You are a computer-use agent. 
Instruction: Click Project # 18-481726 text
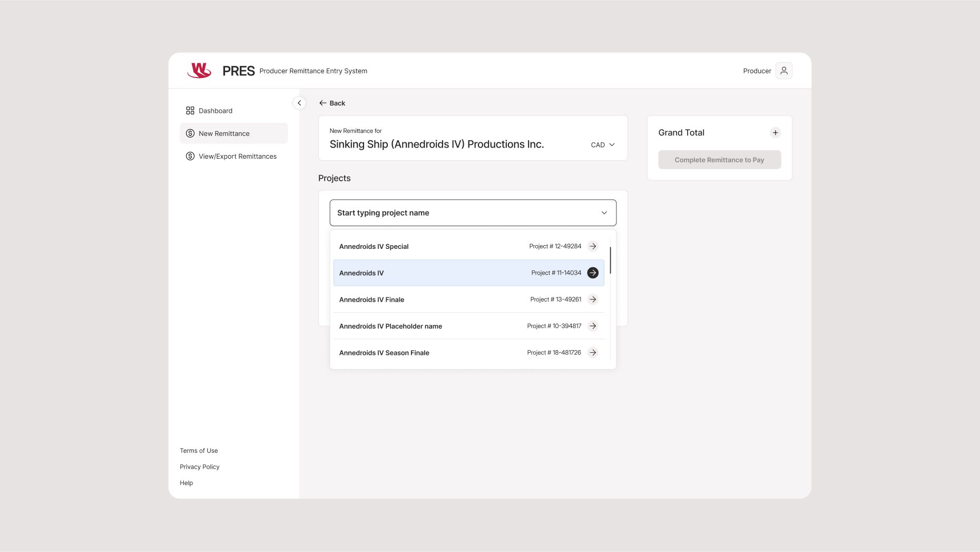point(554,353)
